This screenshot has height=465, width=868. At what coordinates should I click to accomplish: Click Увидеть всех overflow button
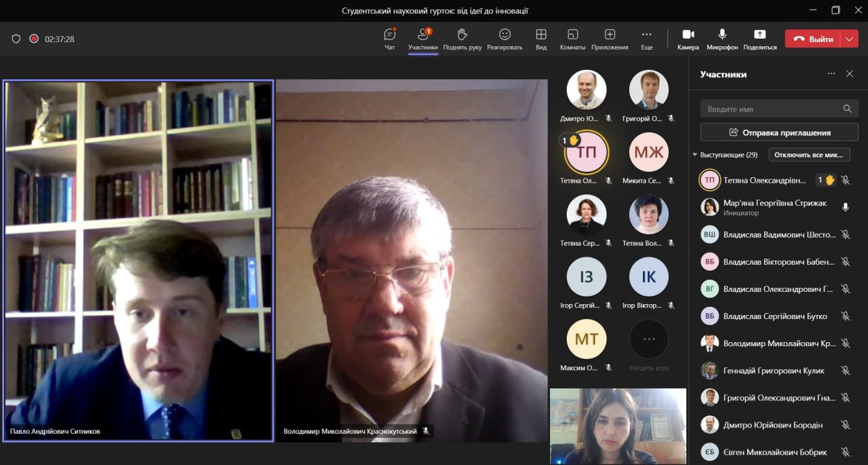649,339
